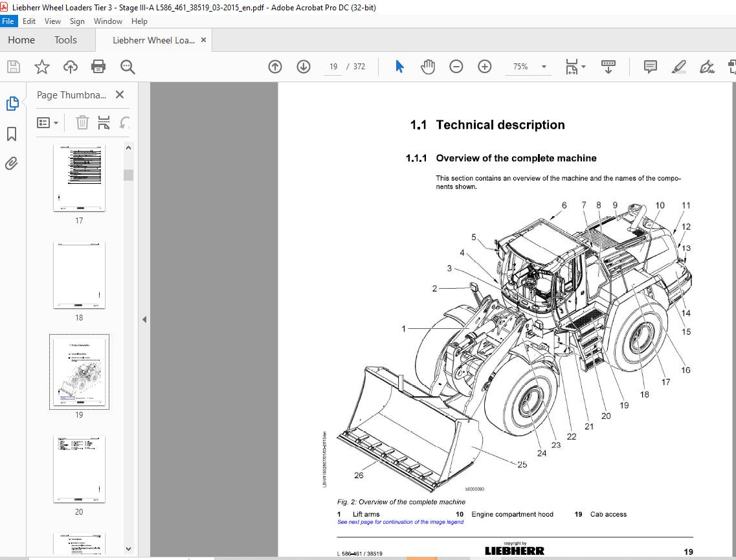Screen dimensions: 736x560
Task: Click the scrolling mode keyboard icon
Action: pyautogui.click(x=608, y=67)
